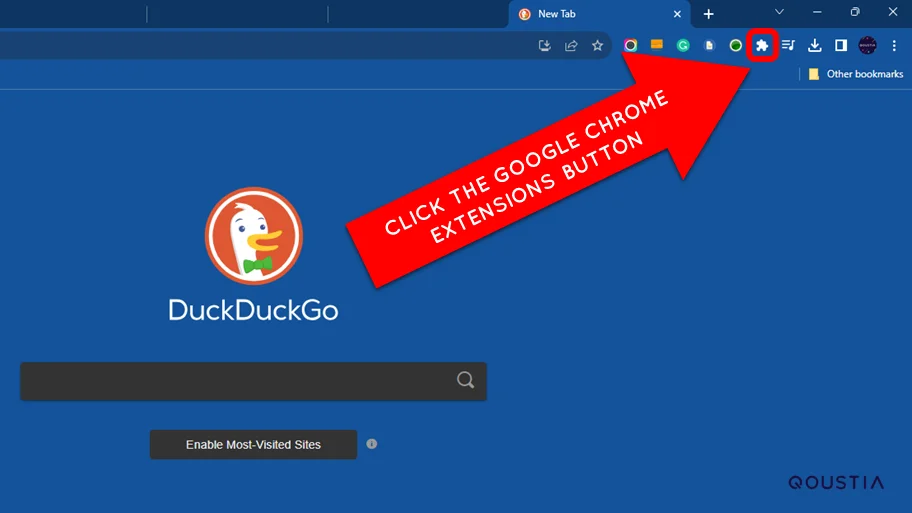Toggle the Chrome side panel
The image size is (912, 513).
click(841, 45)
